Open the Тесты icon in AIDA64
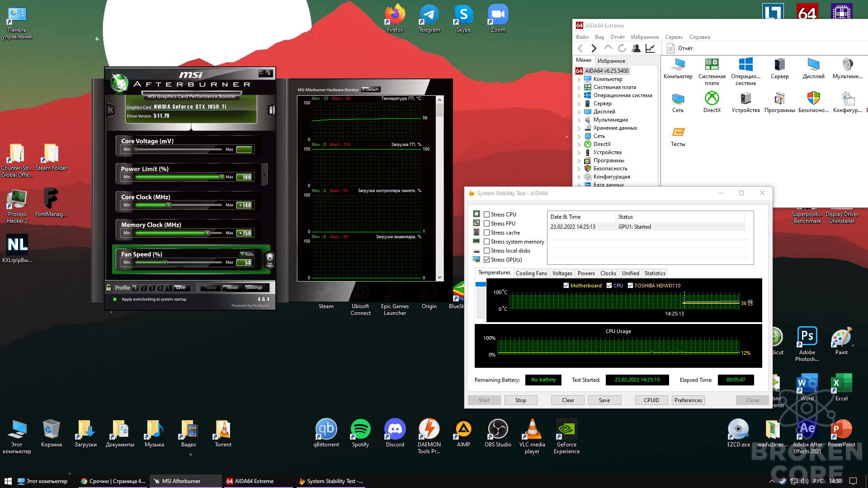This screenshot has width=868, height=488. (x=678, y=136)
